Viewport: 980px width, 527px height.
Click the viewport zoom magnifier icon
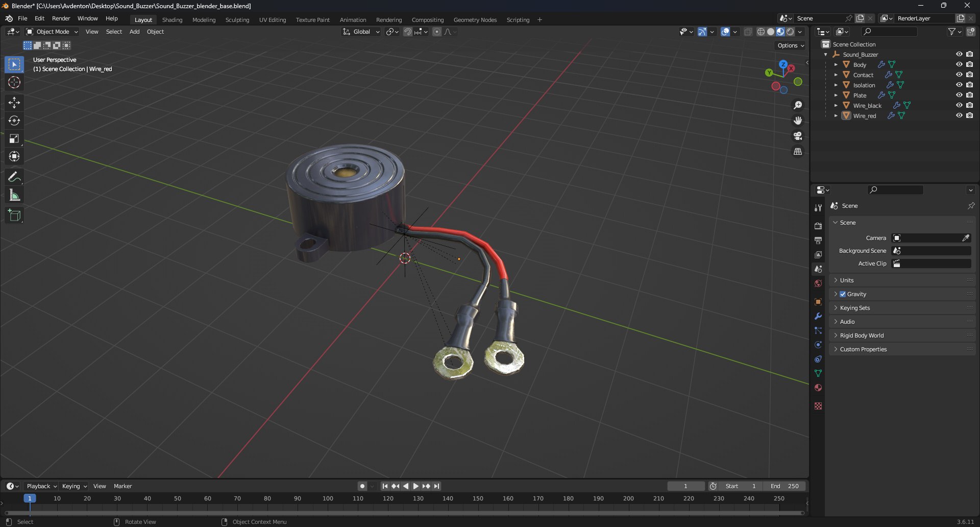tap(798, 105)
